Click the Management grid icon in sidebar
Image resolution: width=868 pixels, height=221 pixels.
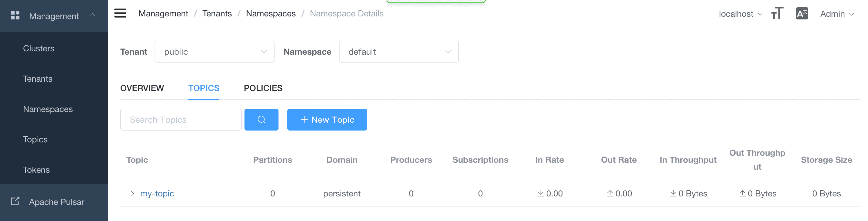15,15
